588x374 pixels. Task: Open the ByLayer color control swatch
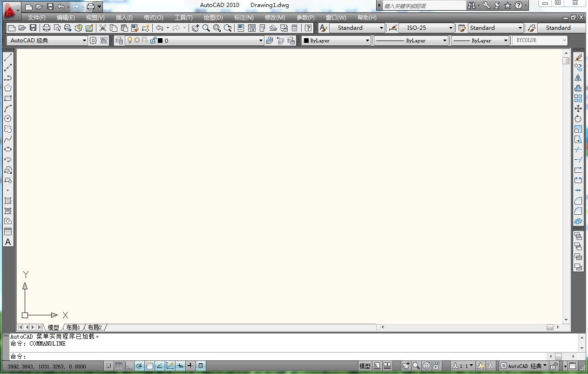tap(336, 41)
